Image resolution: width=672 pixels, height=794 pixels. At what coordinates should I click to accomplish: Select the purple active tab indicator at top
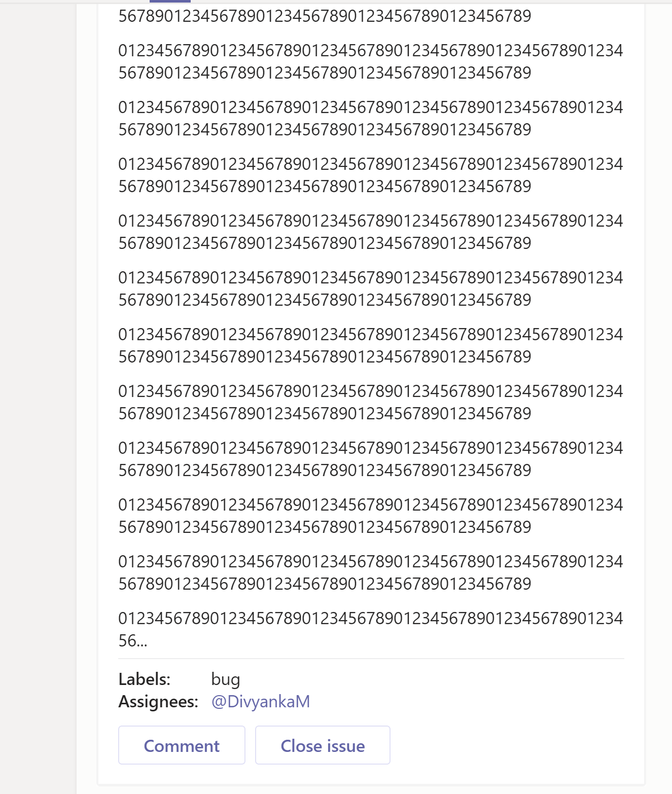(x=170, y=2)
